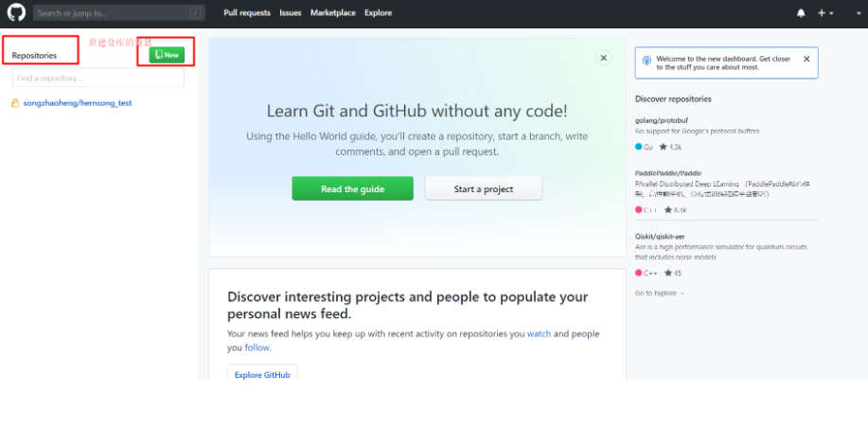Click the star count for PaddlePaddle/Paddle

[x=675, y=210]
